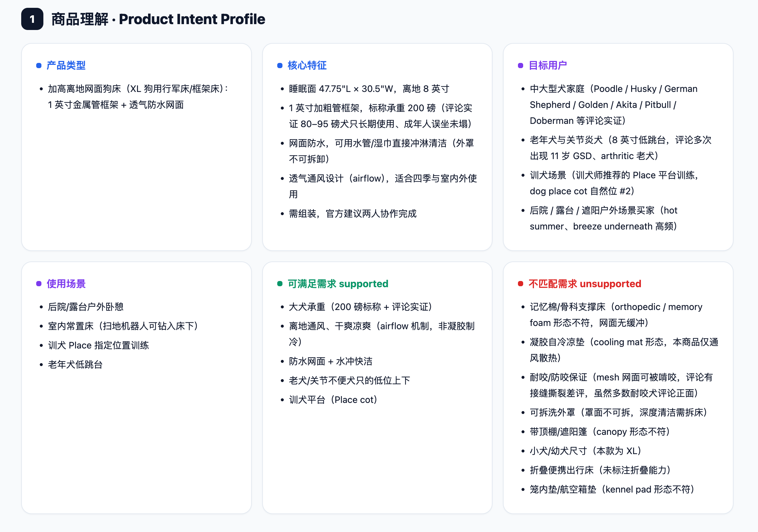
Task: Click the 透气通风设计 (airflow) bullet
Action: pos(383,186)
